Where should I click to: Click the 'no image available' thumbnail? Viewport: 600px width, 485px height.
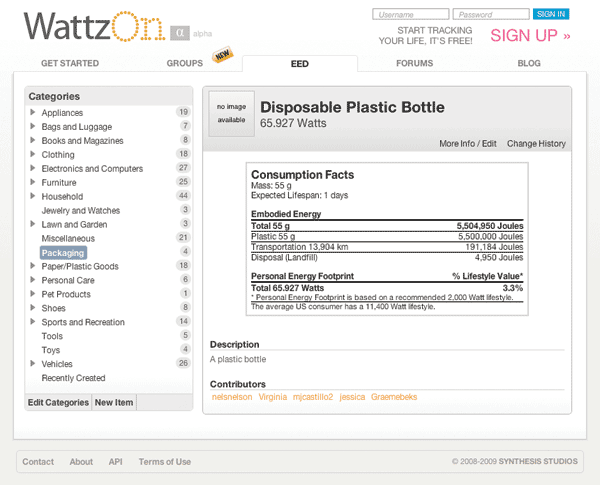pyautogui.click(x=232, y=114)
